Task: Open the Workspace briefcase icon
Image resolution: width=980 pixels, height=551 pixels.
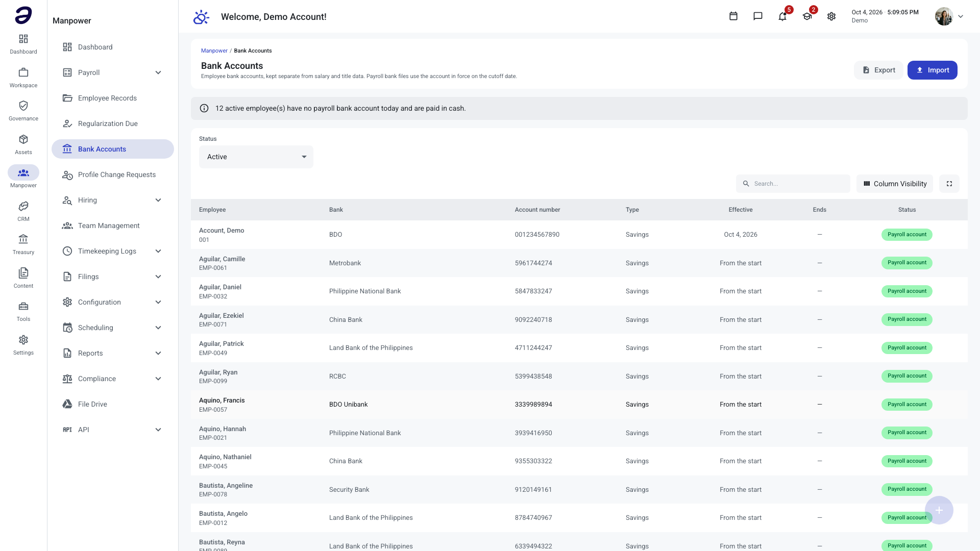Action: point(23,72)
